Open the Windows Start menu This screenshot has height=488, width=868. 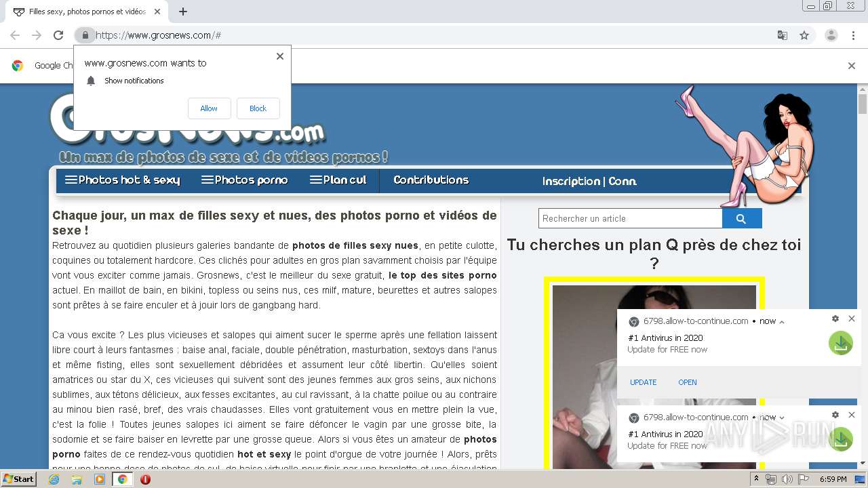[x=19, y=479]
